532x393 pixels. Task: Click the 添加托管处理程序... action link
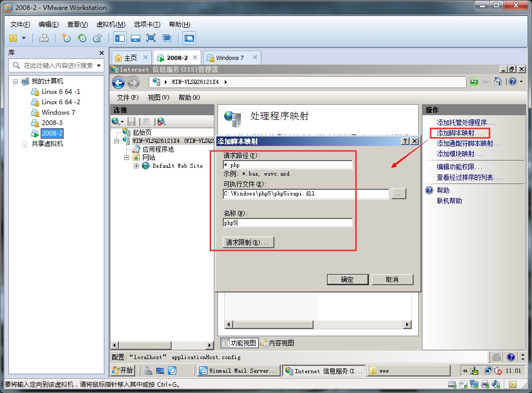tap(465, 122)
